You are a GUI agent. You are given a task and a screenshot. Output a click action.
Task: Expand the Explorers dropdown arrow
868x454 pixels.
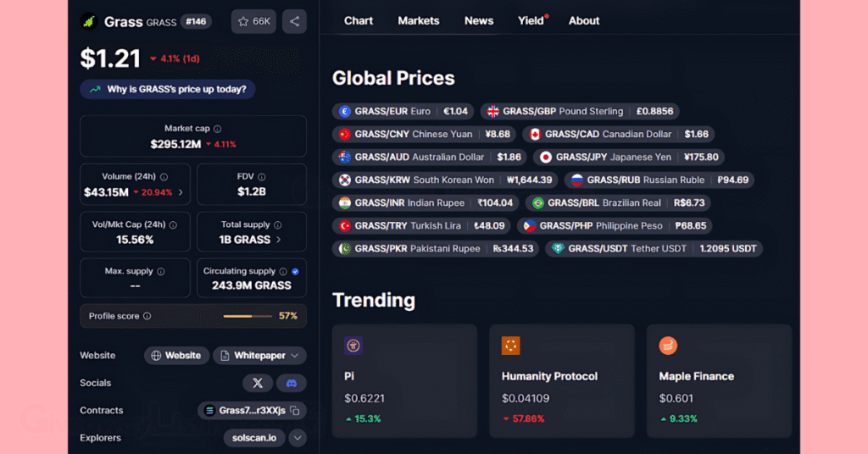(x=298, y=438)
